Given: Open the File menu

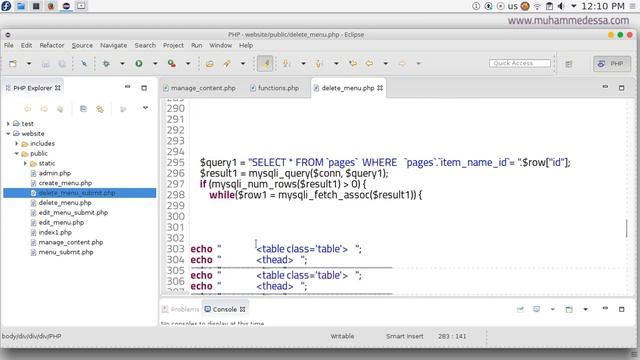Looking at the screenshot, I should click(9, 45).
